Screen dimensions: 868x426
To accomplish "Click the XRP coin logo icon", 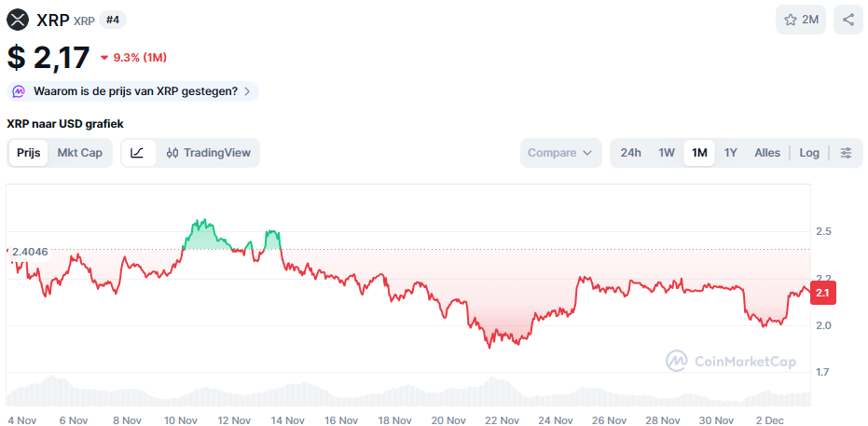I will (x=18, y=20).
